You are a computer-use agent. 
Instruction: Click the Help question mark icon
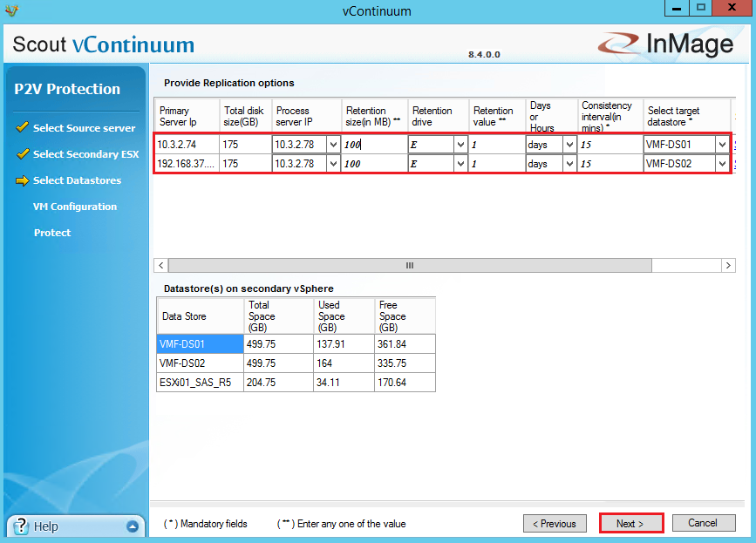click(21, 526)
